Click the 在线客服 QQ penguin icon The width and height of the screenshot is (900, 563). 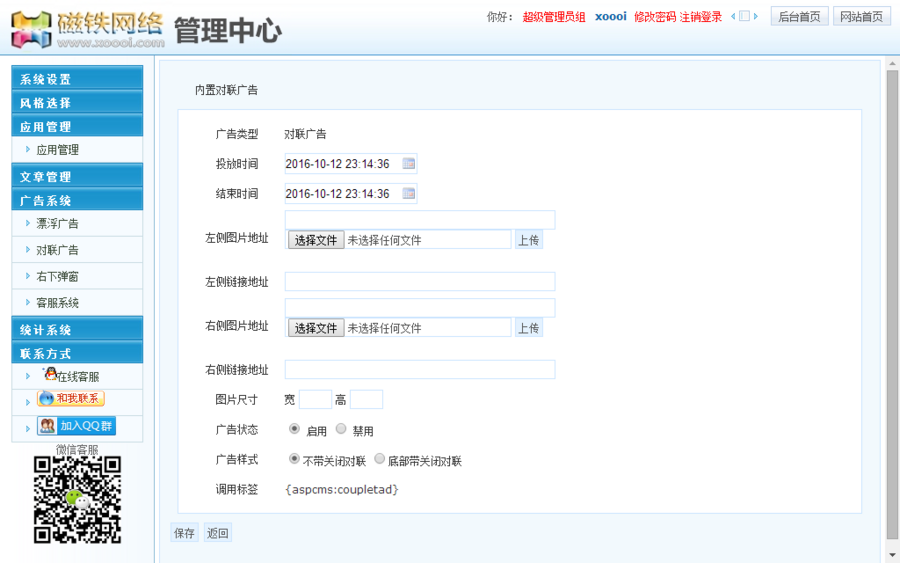(x=51, y=374)
